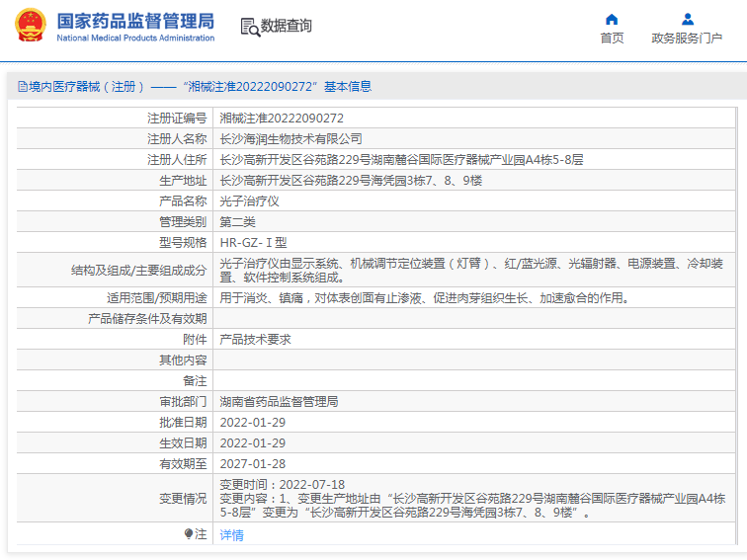Click the 管理类别 label
Image resolution: width=747 pixels, height=560 pixels.
pyautogui.click(x=183, y=222)
